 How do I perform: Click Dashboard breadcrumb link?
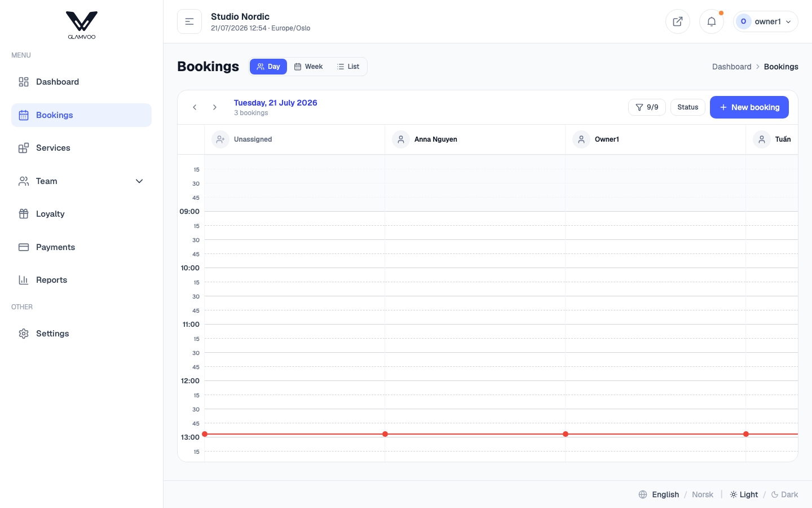pos(732,67)
